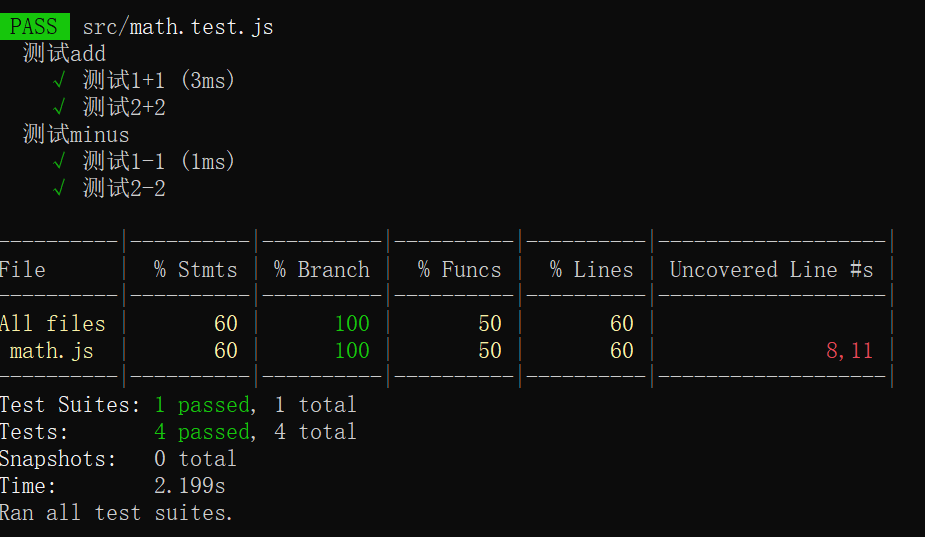
Task: Click the green PASS badge
Action: (34, 26)
